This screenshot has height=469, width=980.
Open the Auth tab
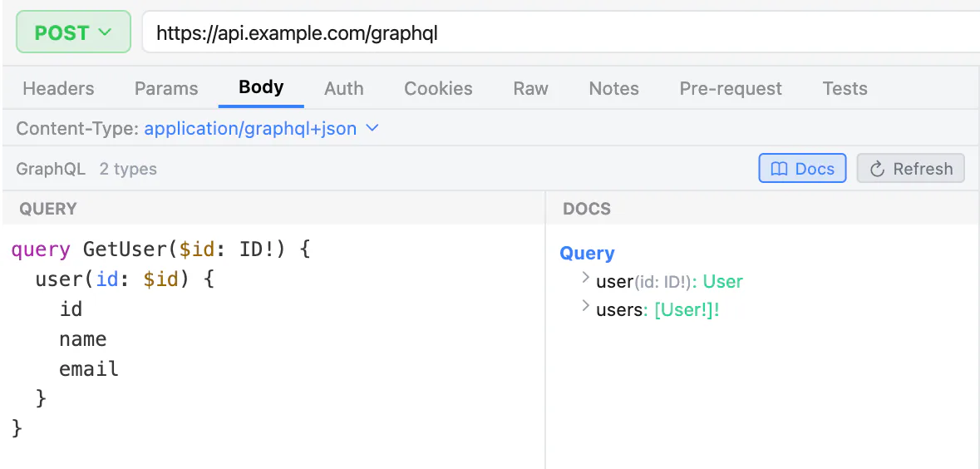[x=344, y=88]
